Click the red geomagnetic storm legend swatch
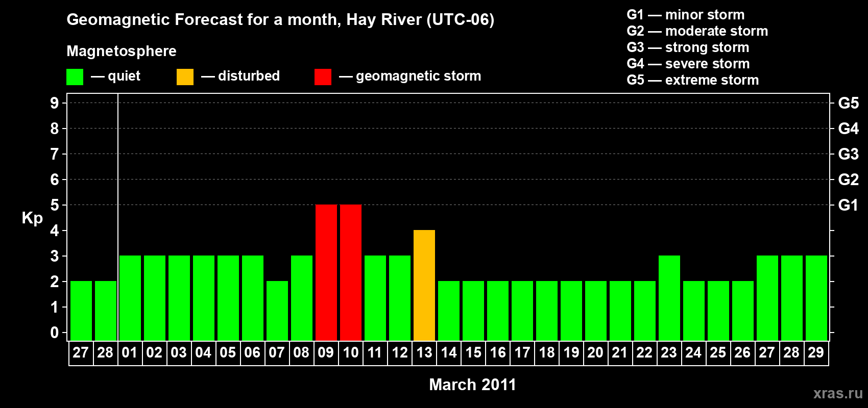868x408 pixels. (323, 77)
